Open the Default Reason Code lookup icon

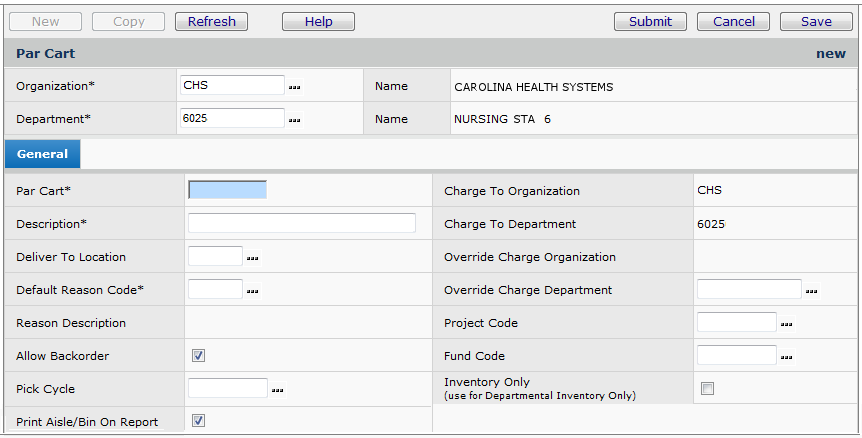point(253,291)
